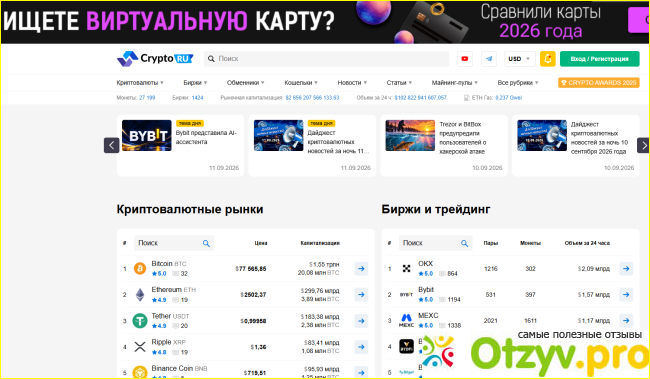Open Bybit details via its arrow button
The width and height of the screenshot is (650, 379).
tap(626, 294)
